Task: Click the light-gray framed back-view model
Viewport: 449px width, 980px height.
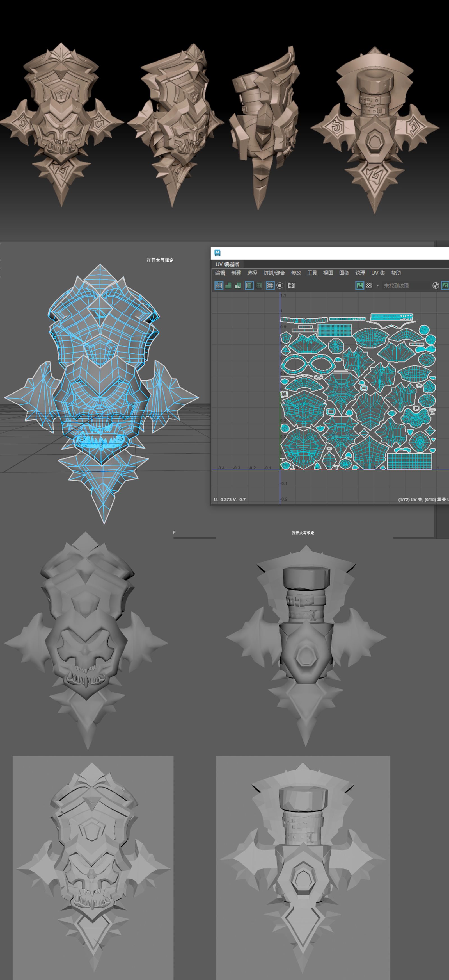Action: click(x=303, y=868)
